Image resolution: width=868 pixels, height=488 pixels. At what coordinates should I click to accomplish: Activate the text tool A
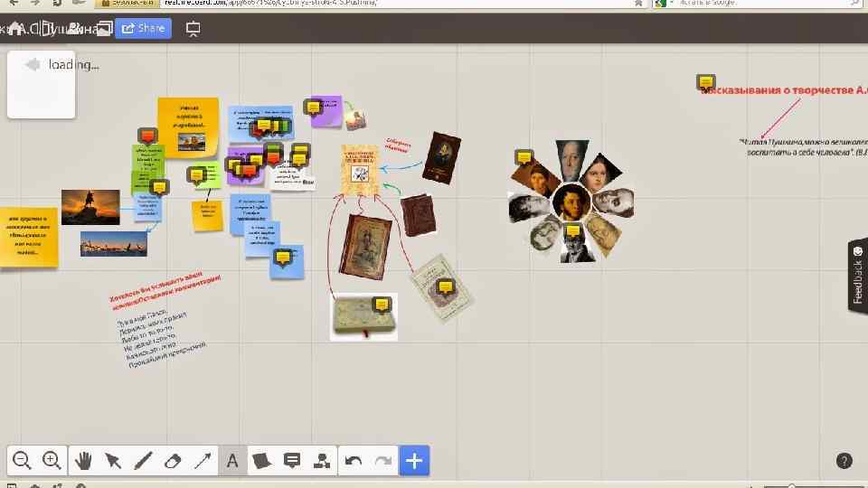click(232, 460)
